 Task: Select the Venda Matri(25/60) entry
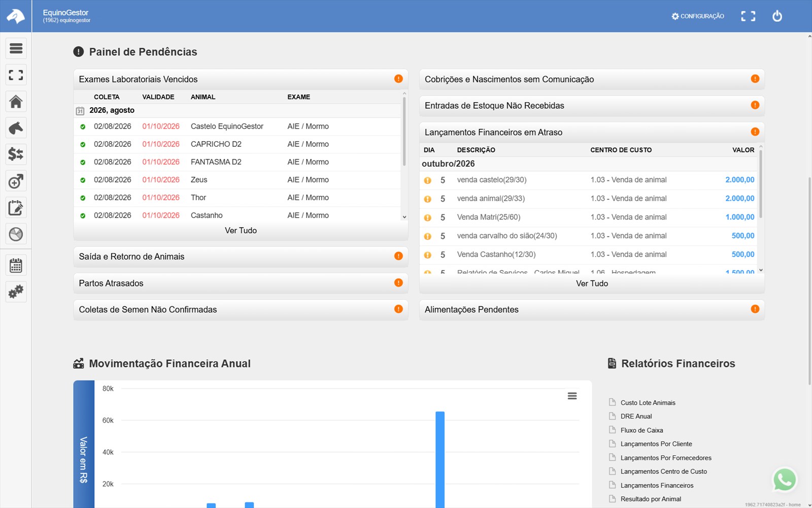589,217
